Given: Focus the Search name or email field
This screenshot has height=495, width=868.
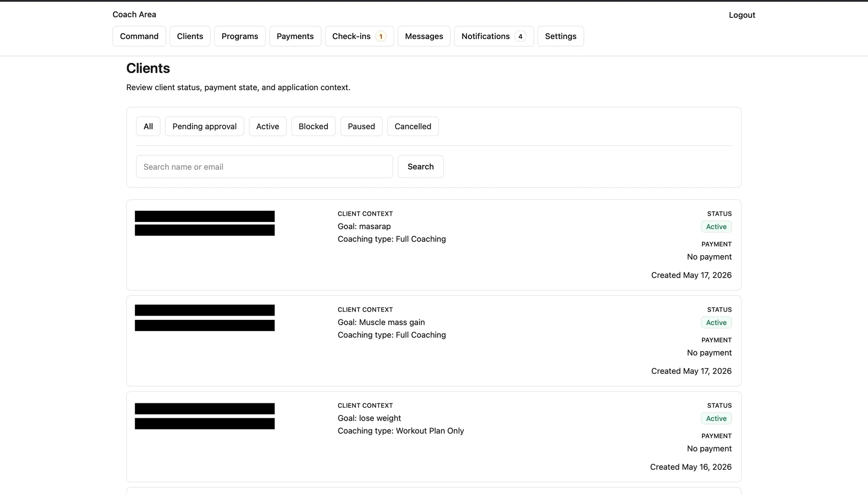Looking at the screenshot, I should click(264, 166).
